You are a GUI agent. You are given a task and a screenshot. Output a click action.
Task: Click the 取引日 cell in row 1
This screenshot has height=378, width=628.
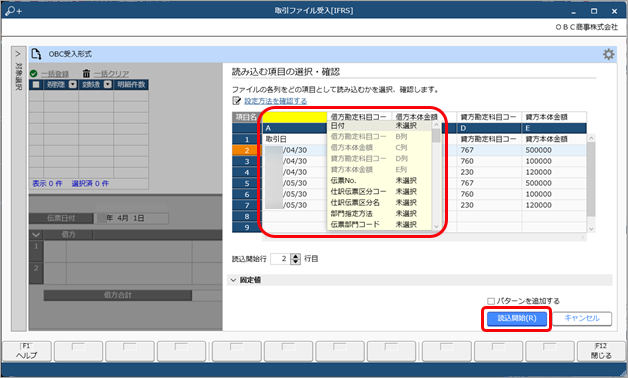click(294, 139)
